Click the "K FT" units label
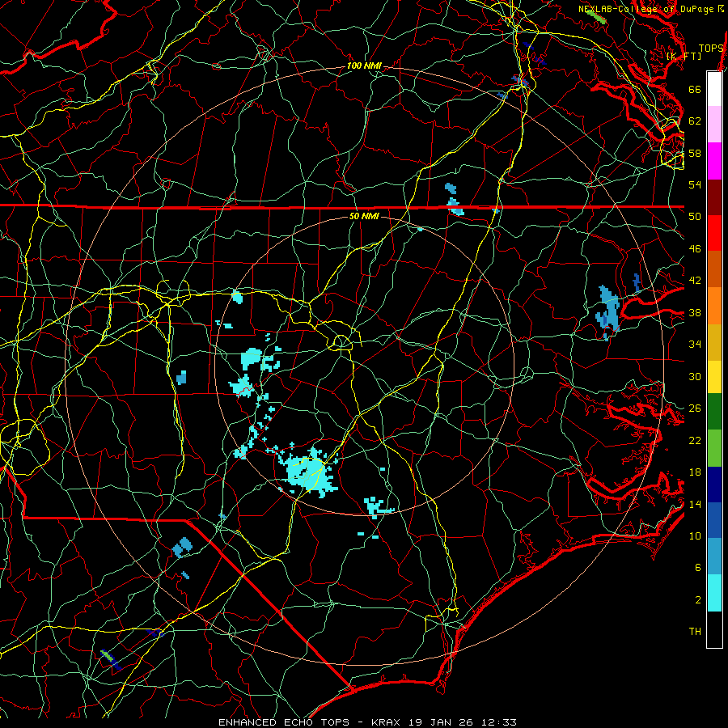 tap(684, 56)
